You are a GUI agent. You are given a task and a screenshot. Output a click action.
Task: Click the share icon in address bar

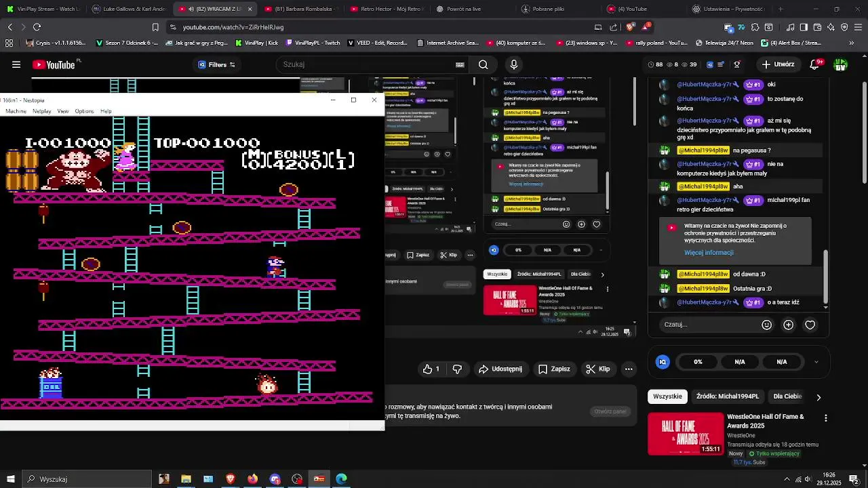pyautogui.click(x=614, y=27)
